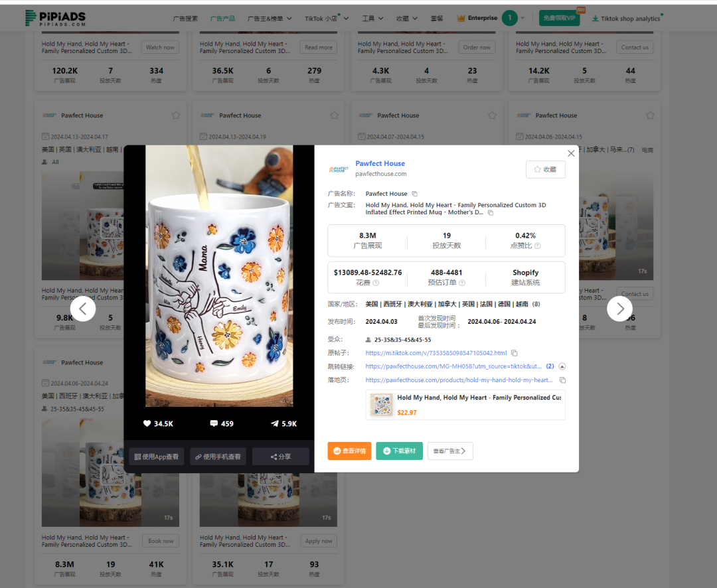Click the date range 2024.04.06-2024.04.24 on card
The width and height of the screenshot is (717, 588).
pyautogui.click(x=80, y=384)
